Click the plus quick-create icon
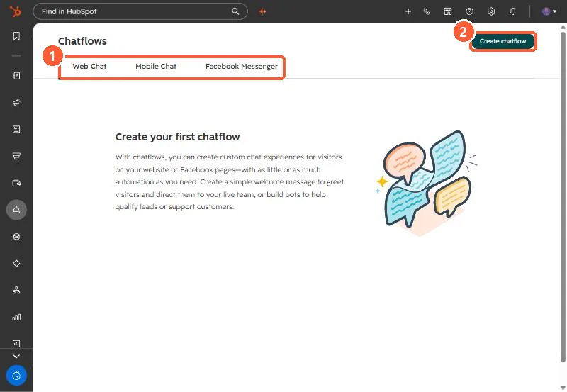Screen dimensions: 567x392 [x=408, y=11]
